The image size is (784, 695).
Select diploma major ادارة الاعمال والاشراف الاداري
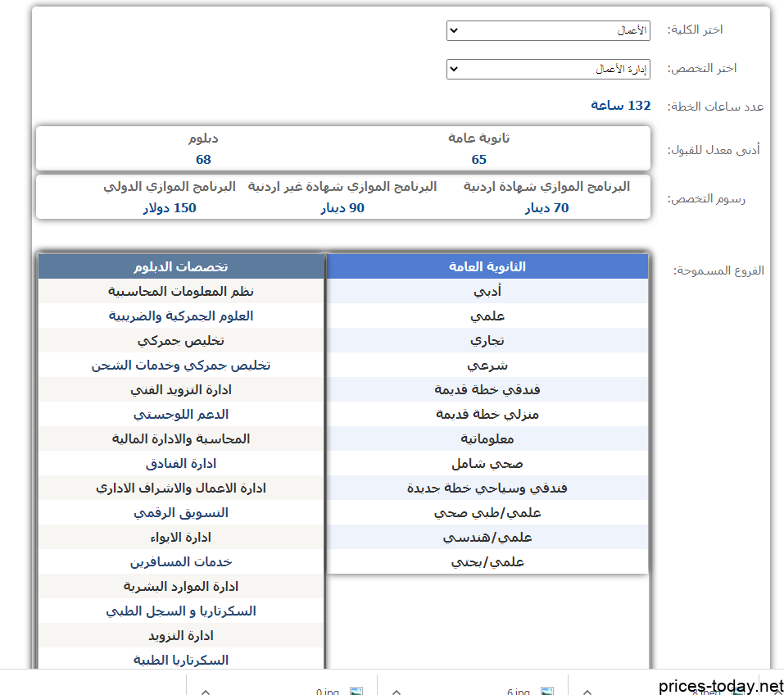click(x=181, y=488)
